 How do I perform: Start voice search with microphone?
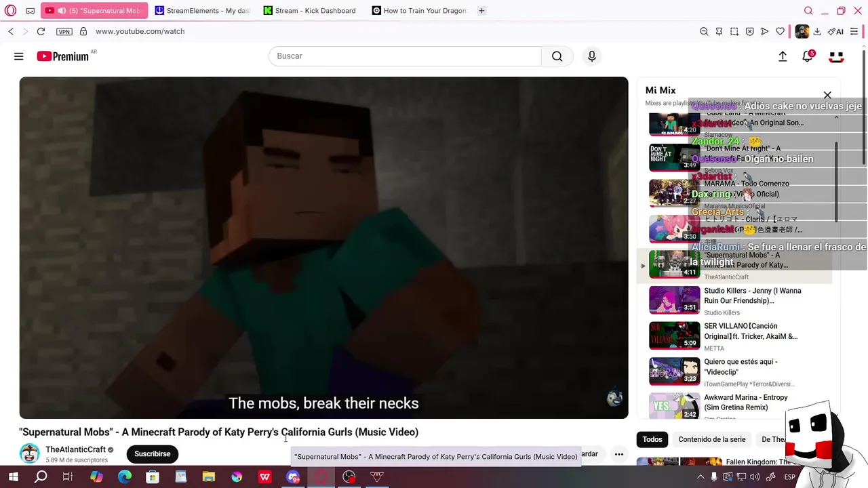592,56
